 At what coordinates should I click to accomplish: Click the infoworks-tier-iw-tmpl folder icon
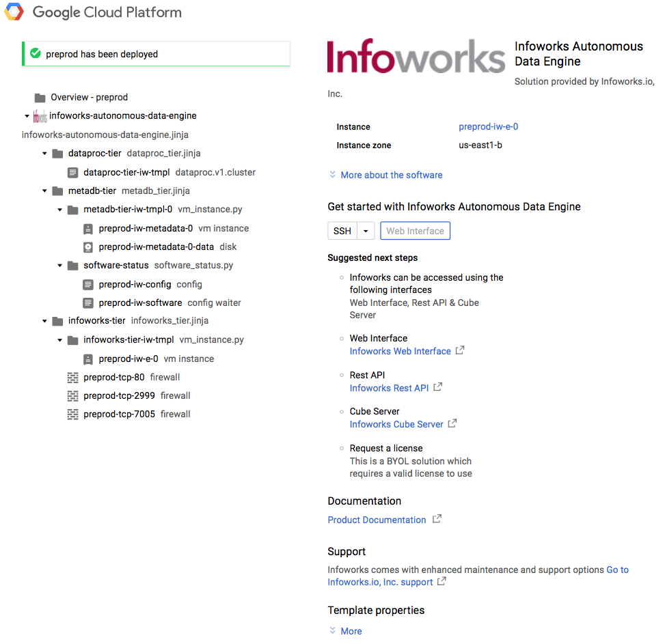pos(73,340)
